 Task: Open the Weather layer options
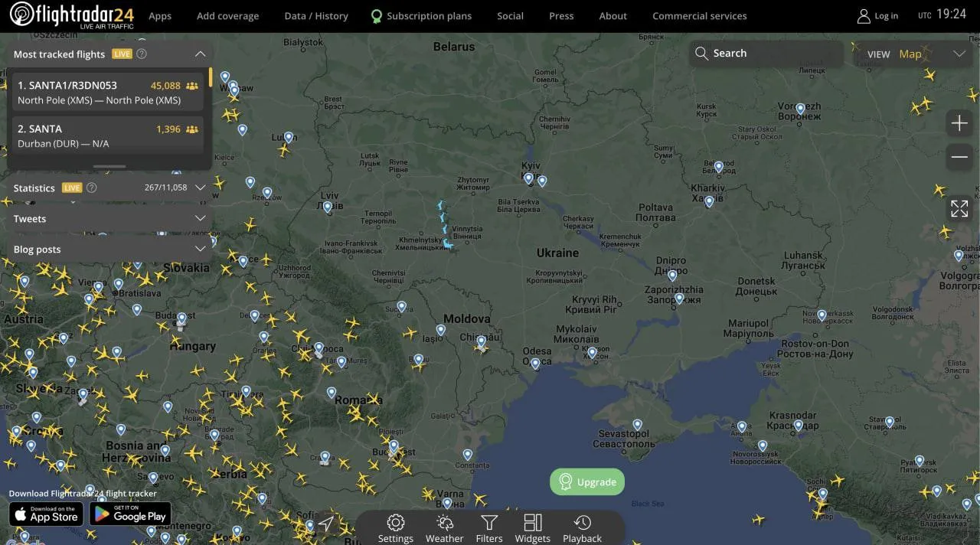(x=444, y=528)
